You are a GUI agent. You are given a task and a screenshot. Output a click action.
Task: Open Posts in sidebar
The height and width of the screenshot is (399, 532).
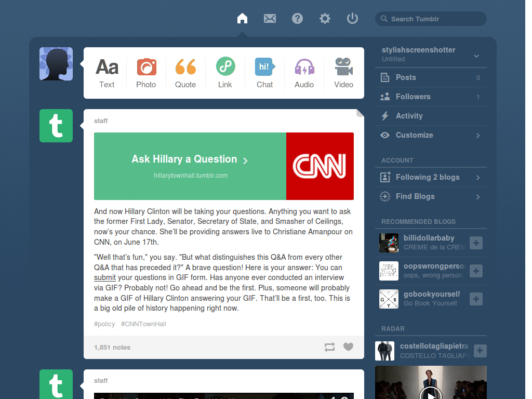[x=431, y=77]
